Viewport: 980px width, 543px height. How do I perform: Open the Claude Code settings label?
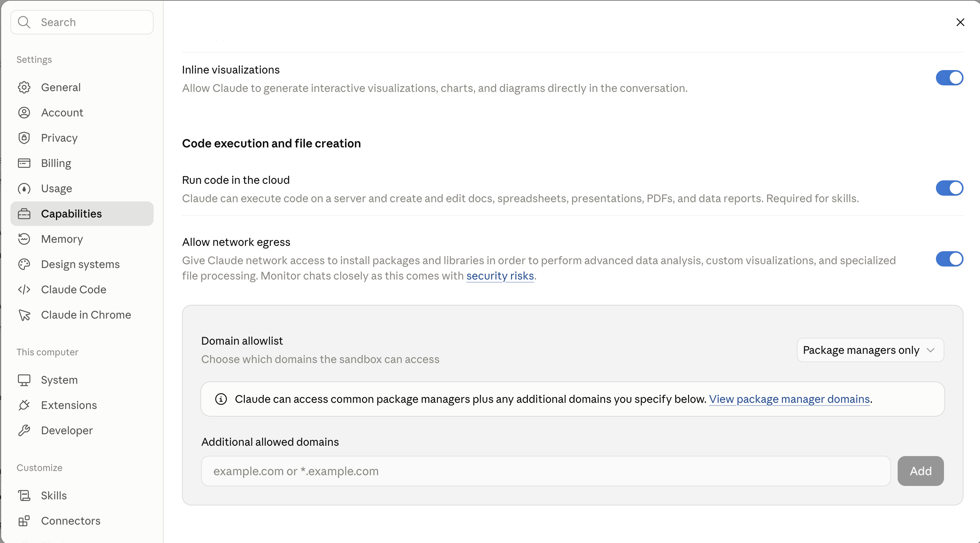[x=74, y=289]
